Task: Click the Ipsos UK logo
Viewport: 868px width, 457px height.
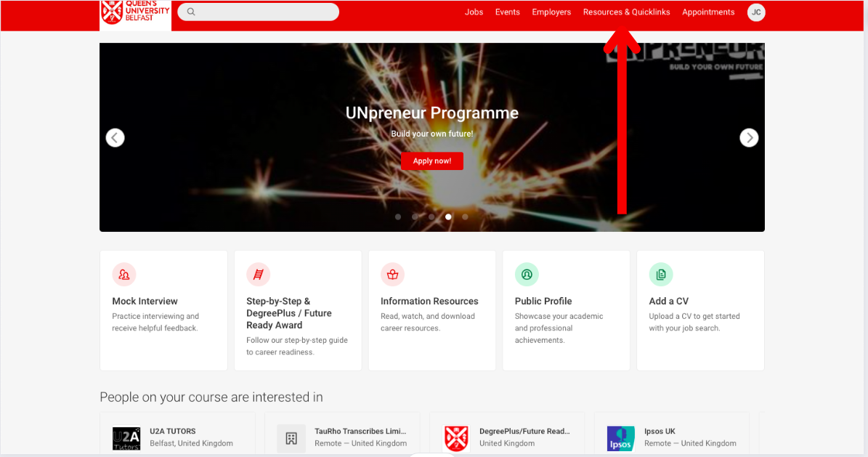Action: [x=621, y=438]
